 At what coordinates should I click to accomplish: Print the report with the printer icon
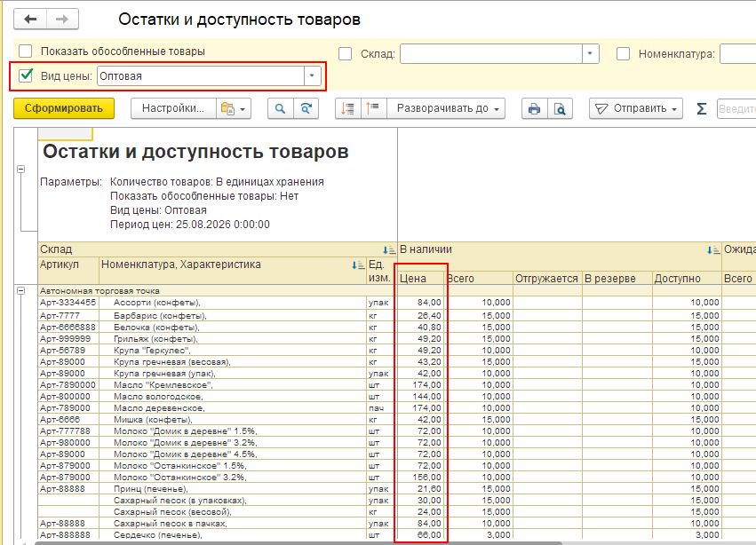tap(534, 108)
